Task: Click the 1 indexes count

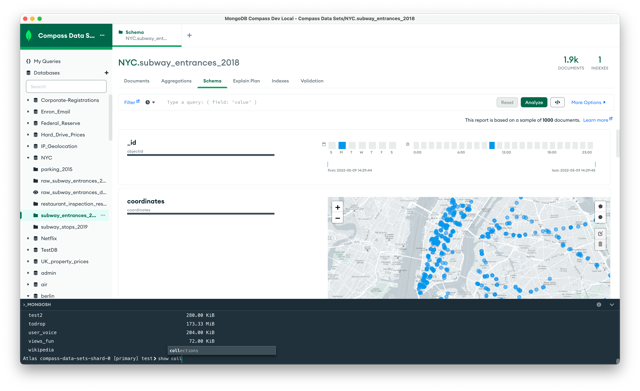Action: click(x=600, y=60)
